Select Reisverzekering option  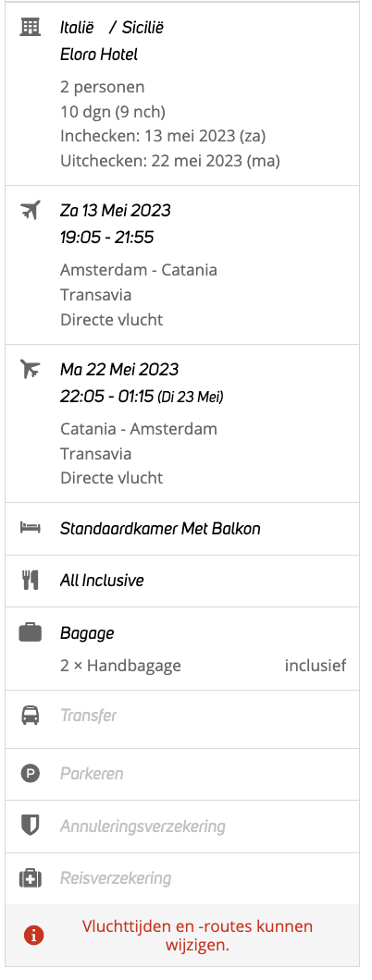(182, 878)
